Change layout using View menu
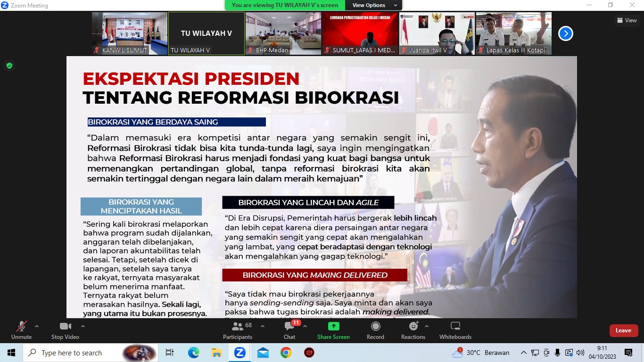Screen dimensions: 644x362 tap(627, 20)
